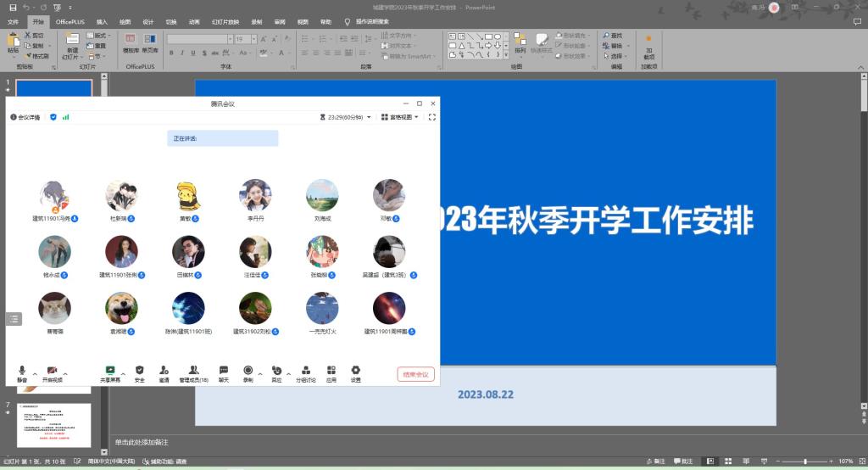Toggle the 开启视频 camera button
This screenshot has width=868, height=470.
tap(53, 371)
